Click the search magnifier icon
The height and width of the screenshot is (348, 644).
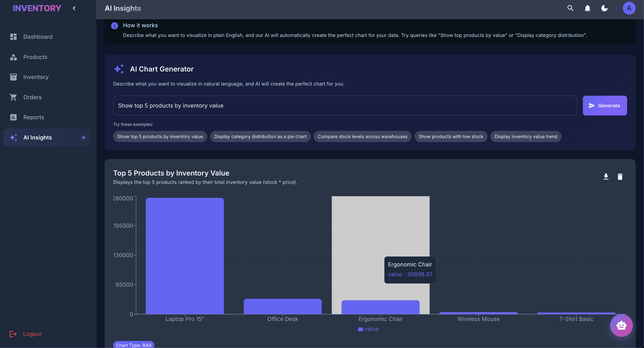[570, 8]
